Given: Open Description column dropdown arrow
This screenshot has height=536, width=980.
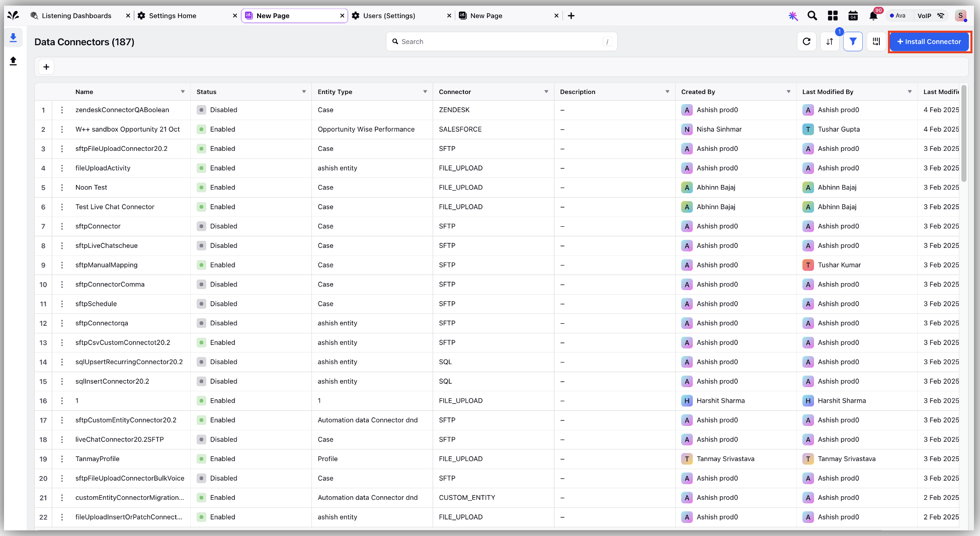Looking at the screenshot, I should [x=668, y=92].
